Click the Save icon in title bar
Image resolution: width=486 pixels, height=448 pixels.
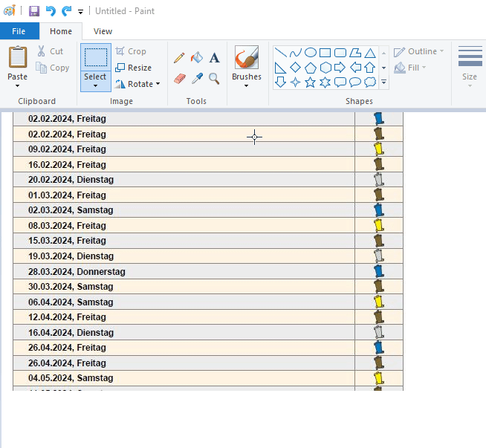(x=34, y=11)
